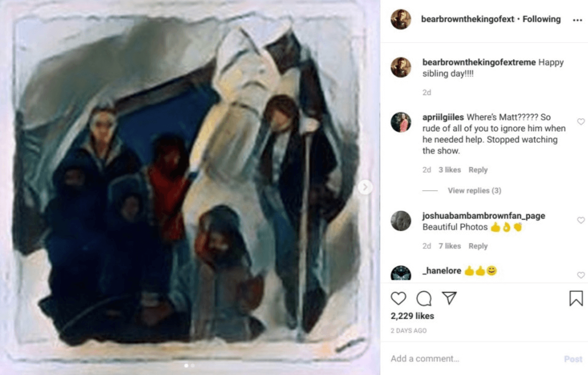Like the _hanelore comment
The height and width of the screenshot is (375, 588).
coord(581,275)
